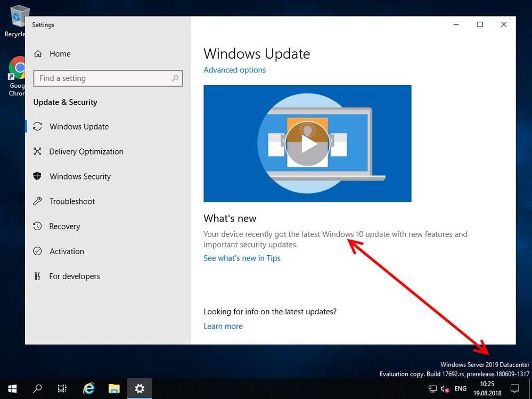The image size is (532, 399).
Task: Click the muted volume tray icon
Action: [445, 389]
